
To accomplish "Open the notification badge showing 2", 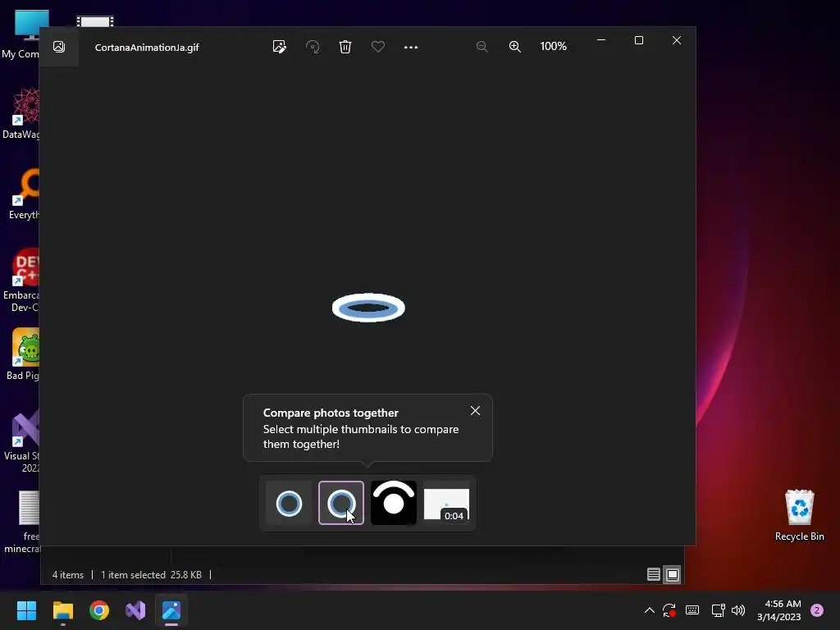I will 817,610.
